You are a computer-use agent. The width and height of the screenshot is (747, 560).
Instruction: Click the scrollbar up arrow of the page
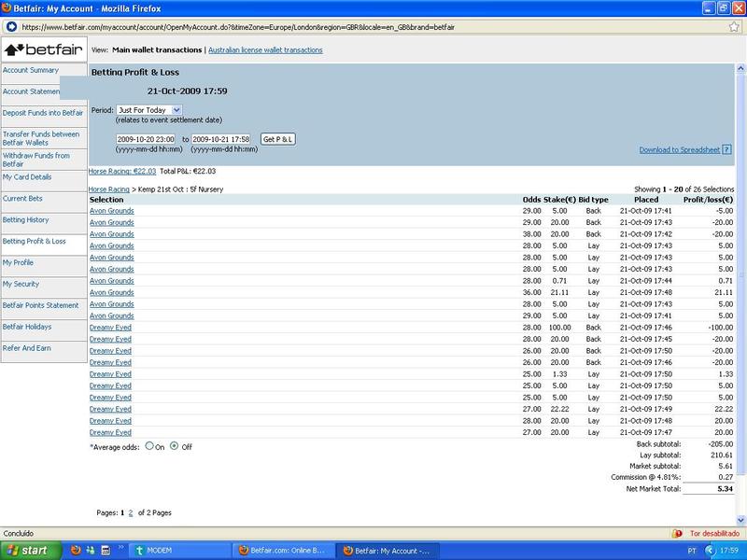click(x=740, y=68)
